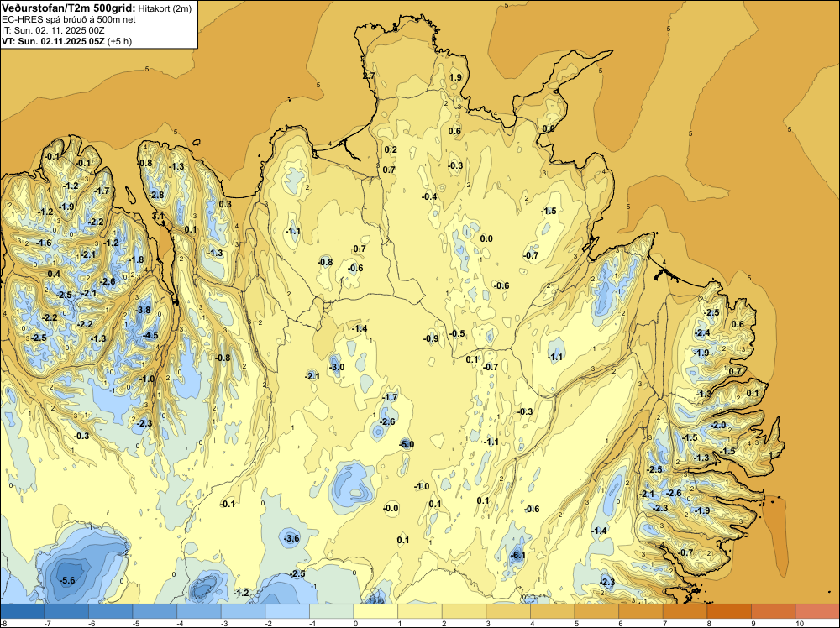The width and height of the screenshot is (840, 628).
Task: Click the temperature value -2.0 on the map
Action: coord(718,425)
